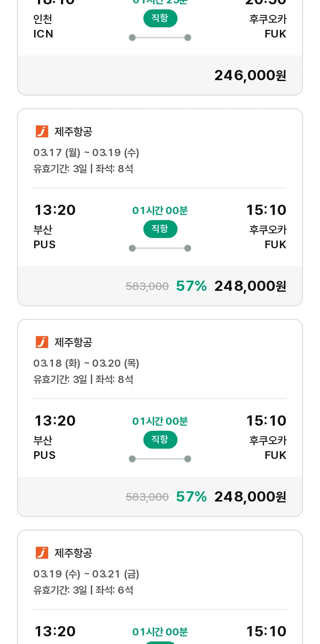Tap route line under 01시간 00분 on 03.17 card
The image size is (320, 644).
(160, 248)
